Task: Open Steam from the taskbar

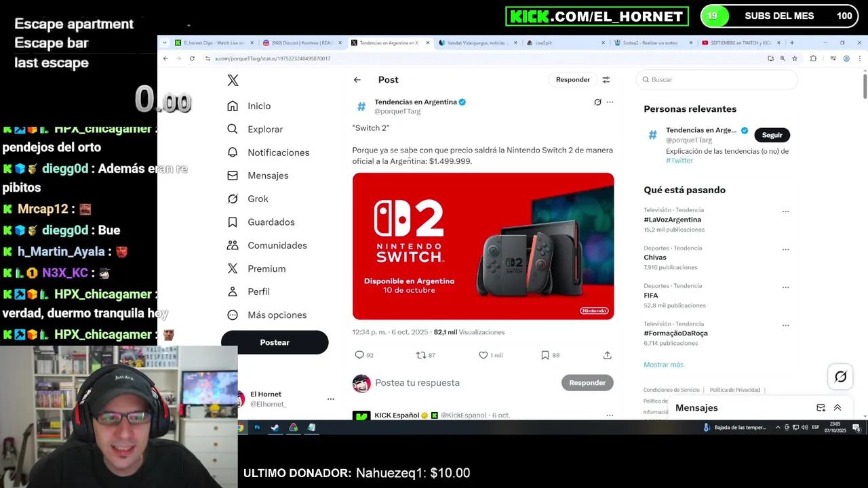Action: tap(275, 428)
